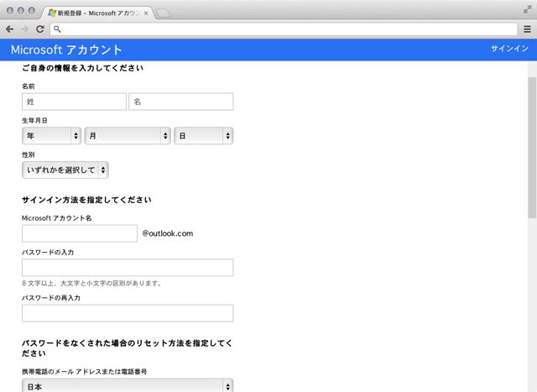Click the search magnifier in the address bar

pyautogui.click(x=57, y=29)
